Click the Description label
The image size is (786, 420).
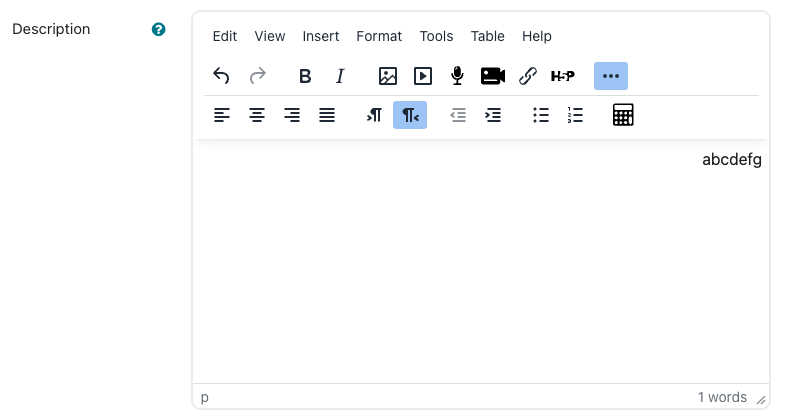pos(51,29)
